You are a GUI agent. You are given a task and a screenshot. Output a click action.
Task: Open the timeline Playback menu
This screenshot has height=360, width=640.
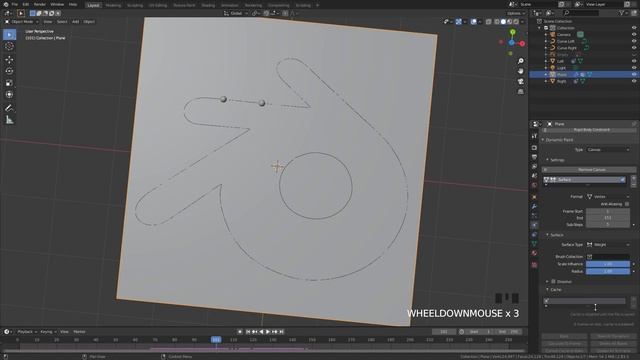27,332
